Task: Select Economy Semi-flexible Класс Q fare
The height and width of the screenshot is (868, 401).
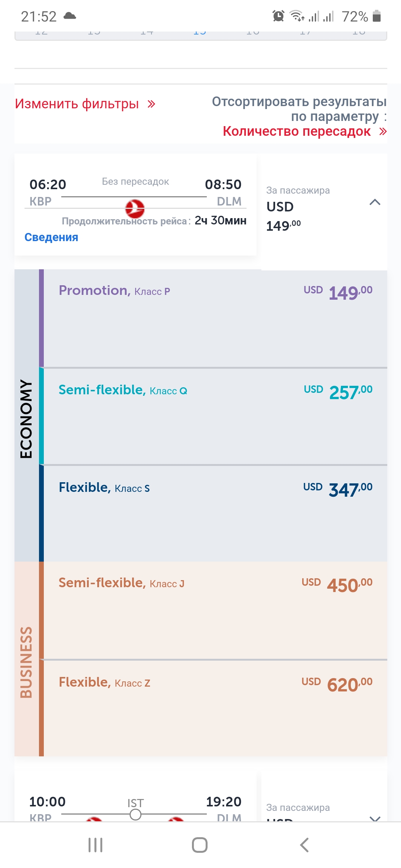Action: point(215,416)
